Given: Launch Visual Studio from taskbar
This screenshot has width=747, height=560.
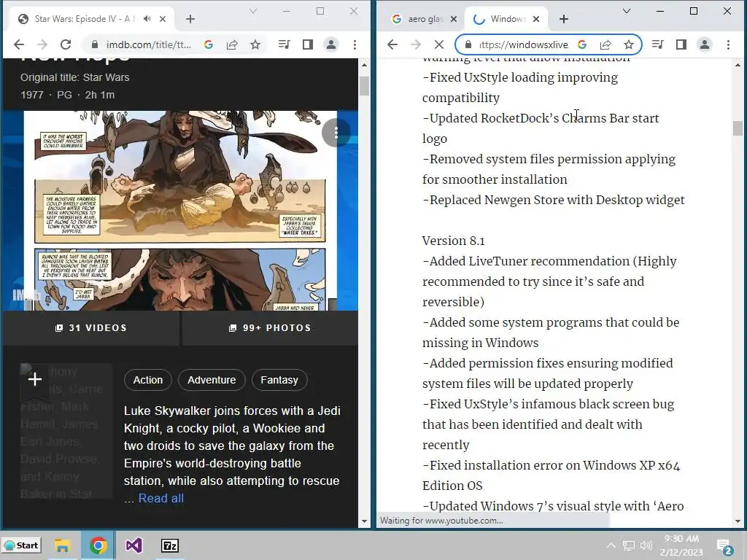Looking at the screenshot, I should coord(134,545).
